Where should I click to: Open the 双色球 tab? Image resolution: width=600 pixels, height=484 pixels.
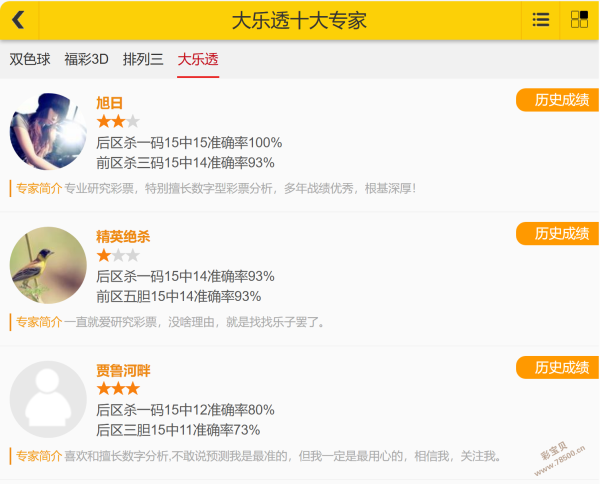[30, 59]
